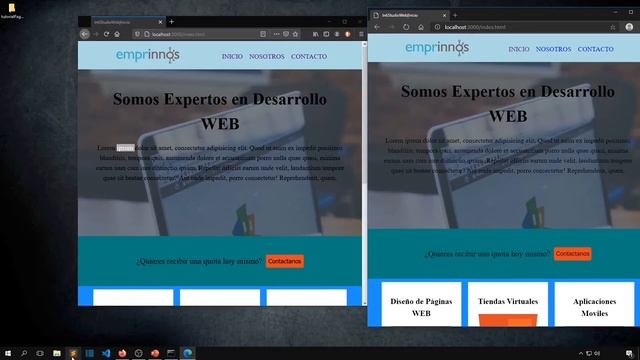Add page to favorites with Edge star

pos(613,27)
